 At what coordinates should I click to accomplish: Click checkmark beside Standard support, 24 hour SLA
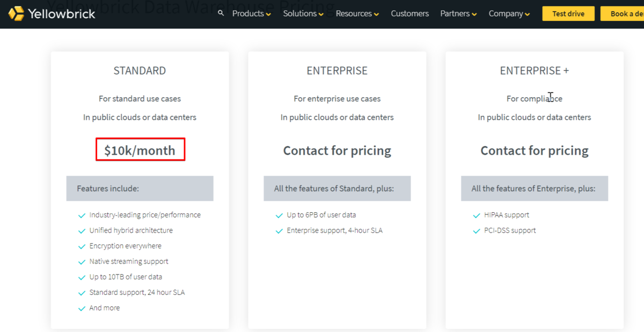(82, 293)
